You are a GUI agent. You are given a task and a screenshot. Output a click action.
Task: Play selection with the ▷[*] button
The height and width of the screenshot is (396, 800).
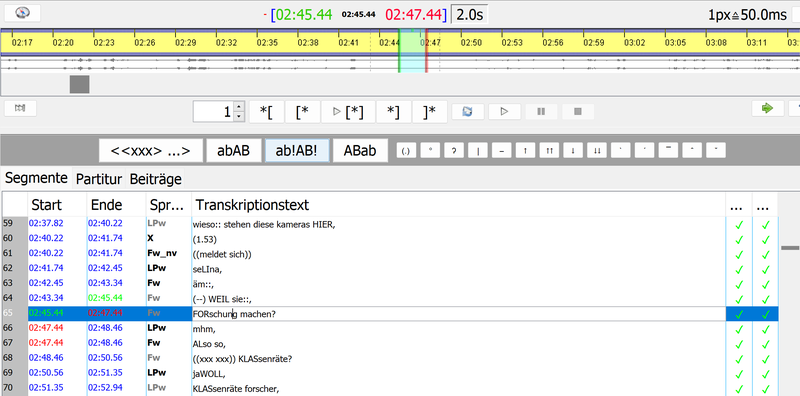(348, 112)
